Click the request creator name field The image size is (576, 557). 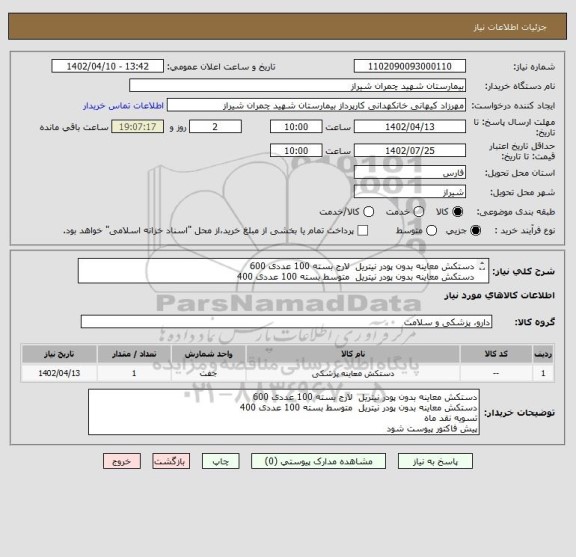pos(316,106)
